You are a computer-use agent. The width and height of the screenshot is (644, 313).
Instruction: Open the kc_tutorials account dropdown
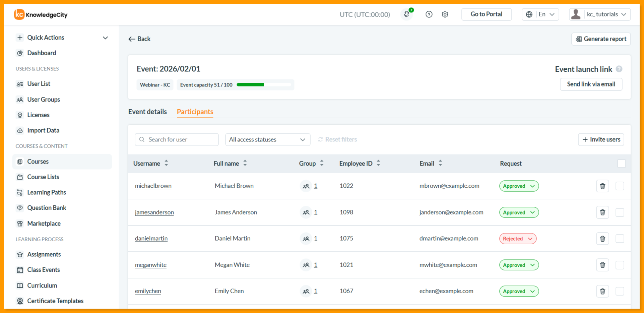[x=600, y=14]
